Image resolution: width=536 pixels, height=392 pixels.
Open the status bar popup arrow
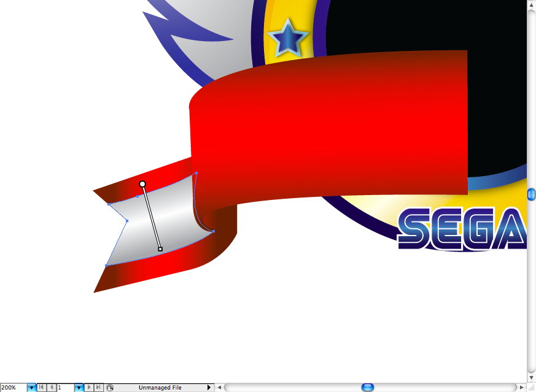coord(209,388)
